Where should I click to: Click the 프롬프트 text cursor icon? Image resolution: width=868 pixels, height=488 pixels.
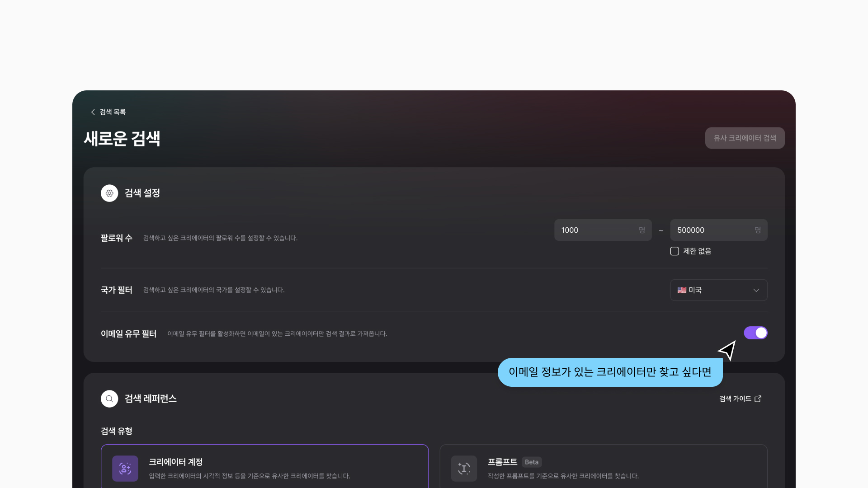[464, 468]
